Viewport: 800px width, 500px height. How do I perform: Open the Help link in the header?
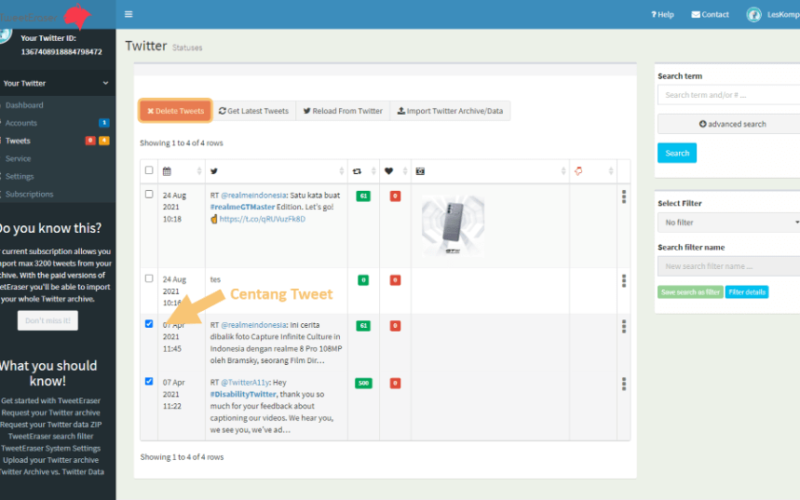662,14
